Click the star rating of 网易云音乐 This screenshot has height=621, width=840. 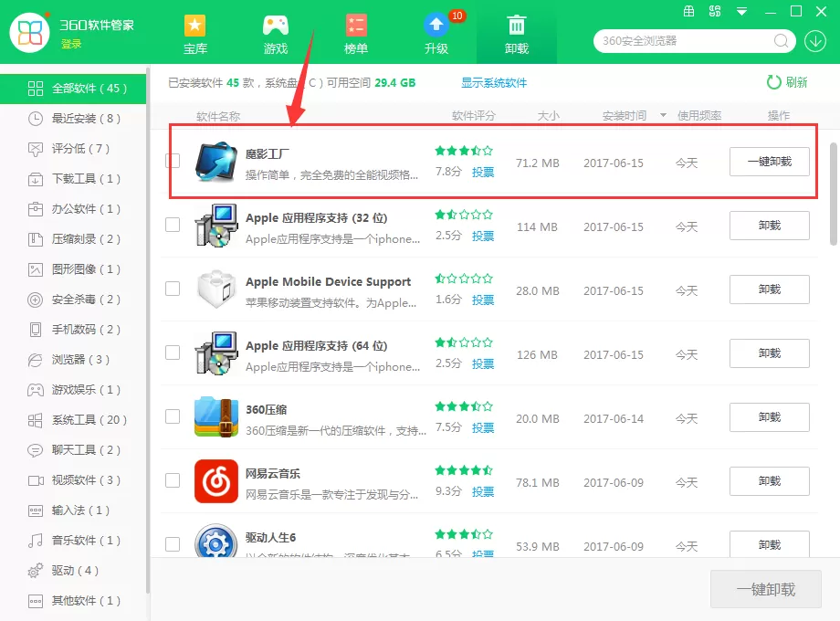click(464, 470)
